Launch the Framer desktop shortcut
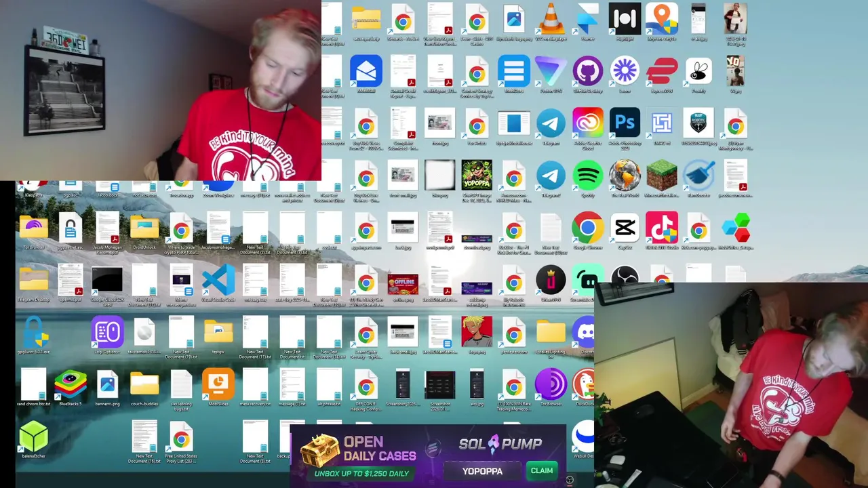868x488 pixels. pos(587,19)
